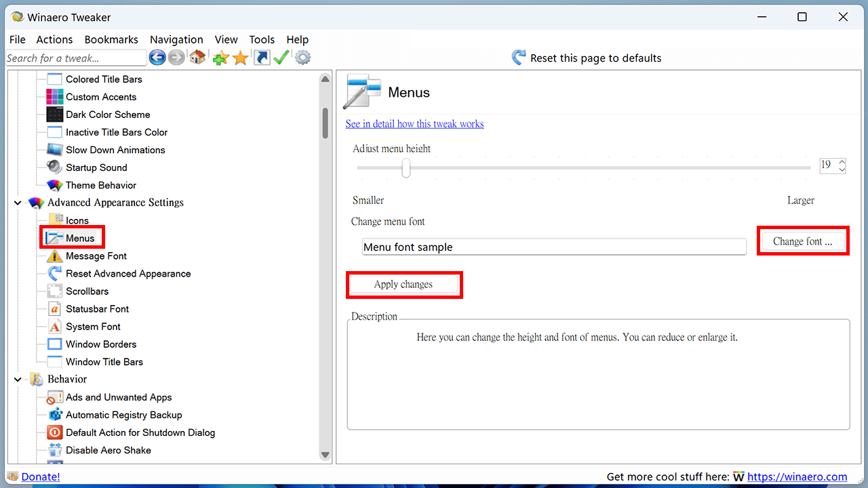
Task: Click the add bookmark star with plus
Action: pyautogui.click(x=220, y=58)
